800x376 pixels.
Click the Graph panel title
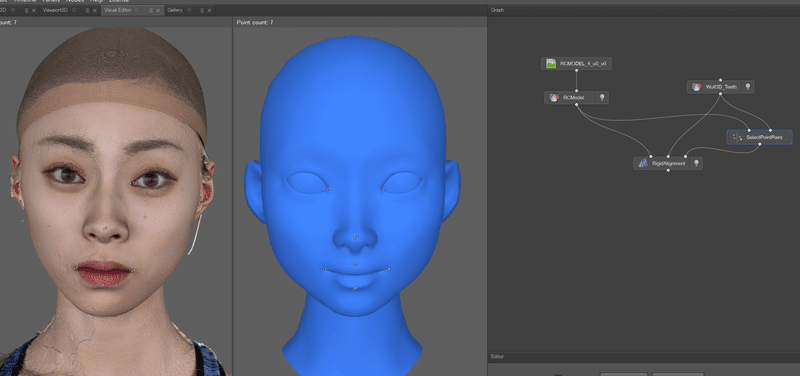(497, 10)
